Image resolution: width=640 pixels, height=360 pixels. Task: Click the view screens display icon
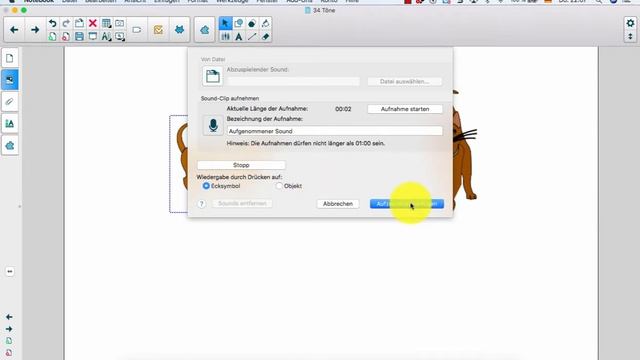(x=93, y=37)
